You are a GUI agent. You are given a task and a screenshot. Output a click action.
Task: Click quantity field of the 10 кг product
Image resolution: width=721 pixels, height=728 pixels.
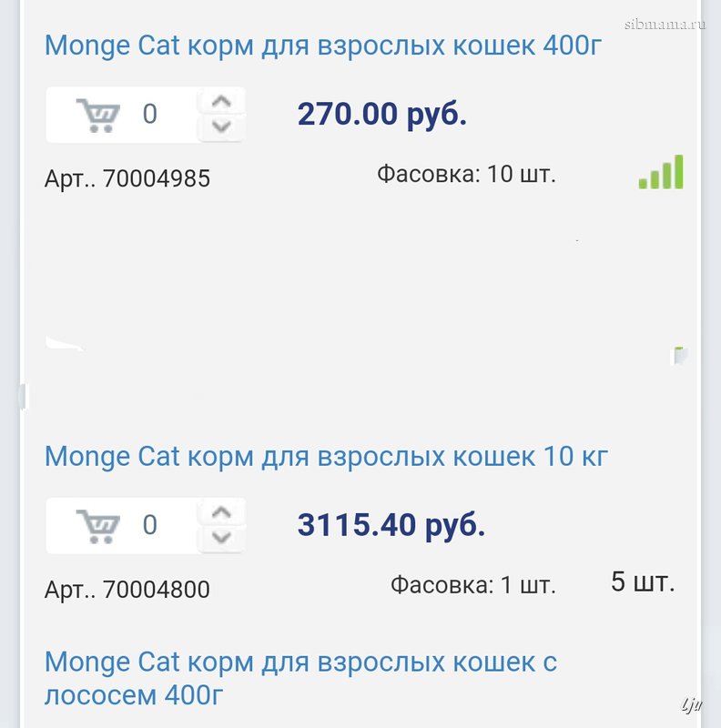150,525
